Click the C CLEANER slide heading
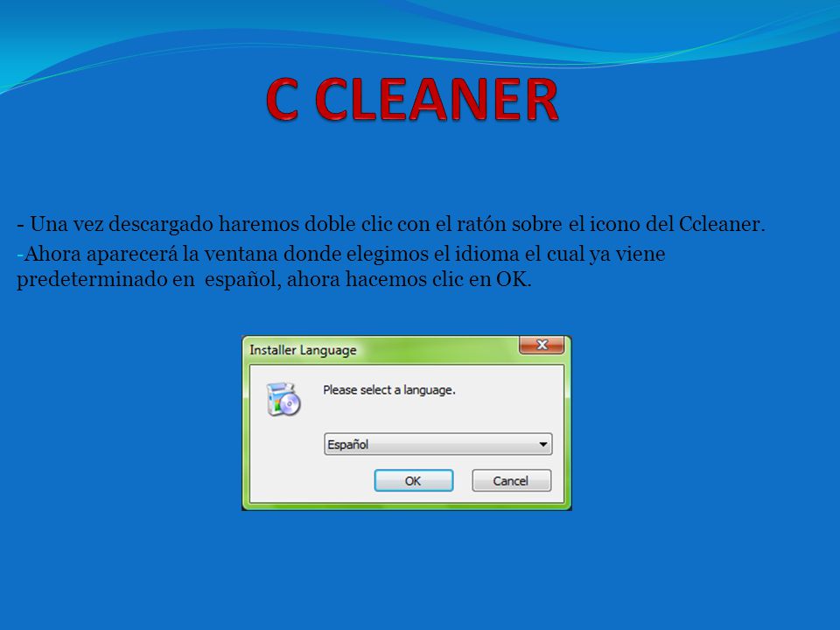 pyautogui.click(x=412, y=99)
